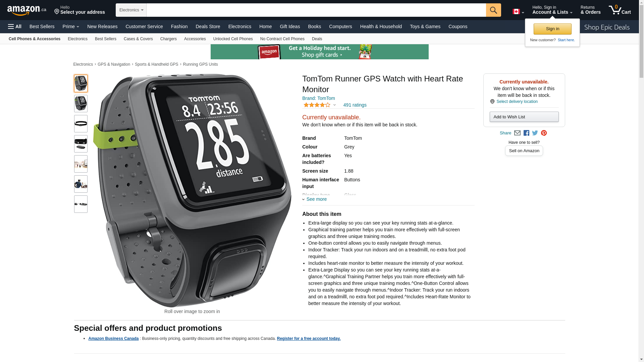Open the shopping cart icon

(x=620, y=10)
